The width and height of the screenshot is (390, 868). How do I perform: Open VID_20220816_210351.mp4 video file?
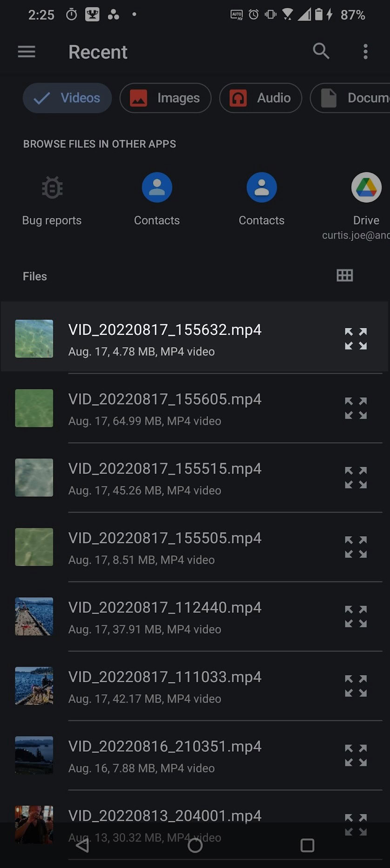pyautogui.click(x=165, y=755)
